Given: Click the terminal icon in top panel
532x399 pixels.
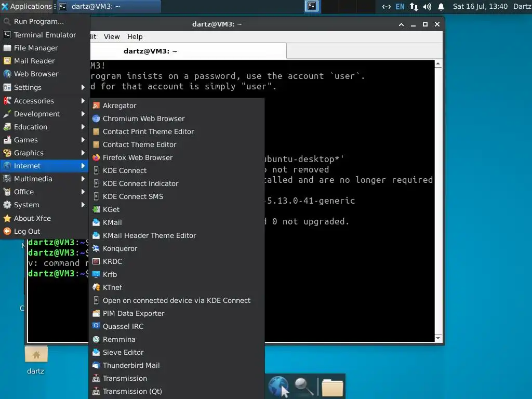Looking at the screenshot, I should pyautogui.click(x=312, y=6).
